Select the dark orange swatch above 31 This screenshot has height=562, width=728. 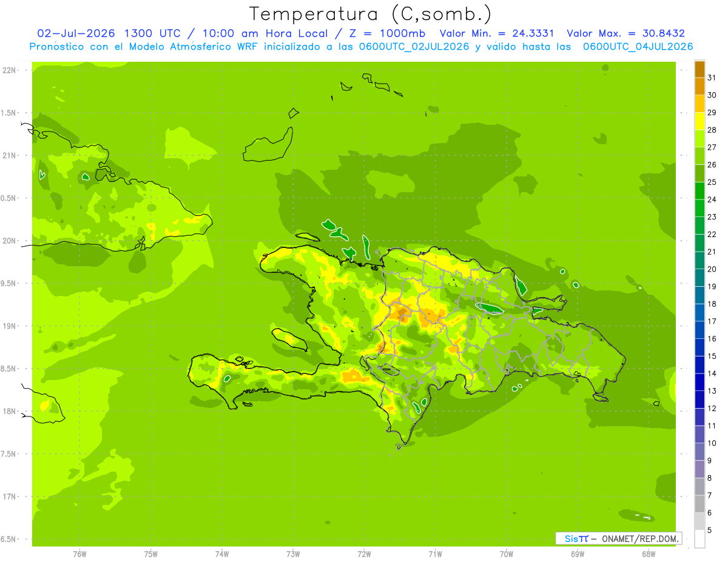tap(699, 69)
